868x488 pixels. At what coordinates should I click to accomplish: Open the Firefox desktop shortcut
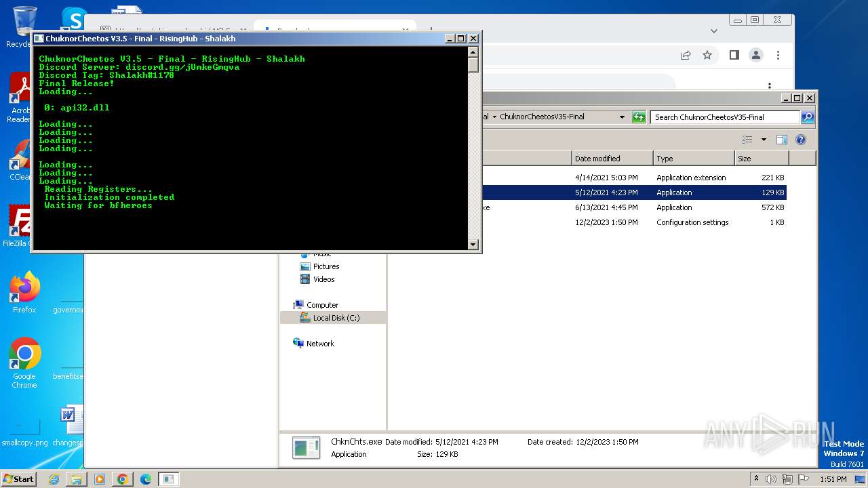click(x=24, y=292)
